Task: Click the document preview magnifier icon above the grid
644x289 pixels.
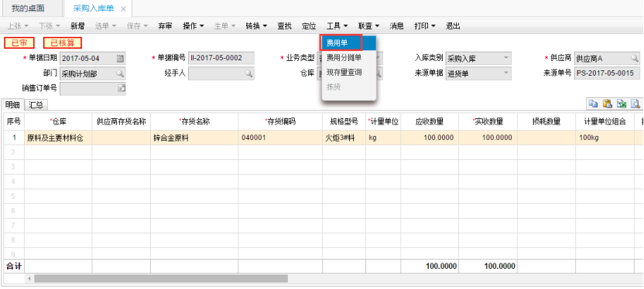Action: click(x=635, y=104)
